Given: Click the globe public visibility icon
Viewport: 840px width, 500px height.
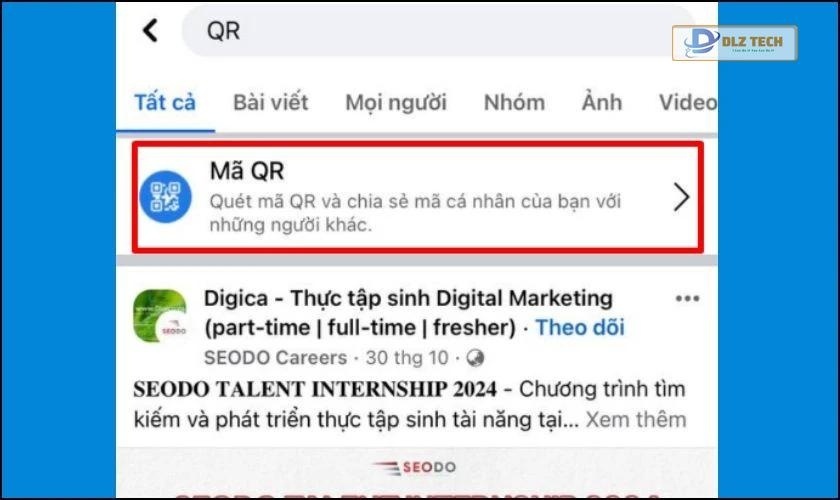Looking at the screenshot, I should (x=475, y=358).
